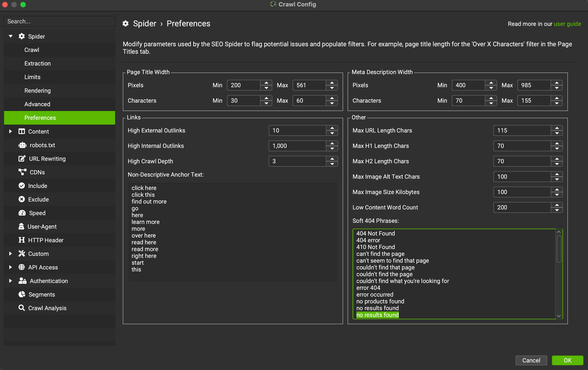The width and height of the screenshot is (588, 370).
Task: Click the Exclude cross icon
Action: [22, 199]
